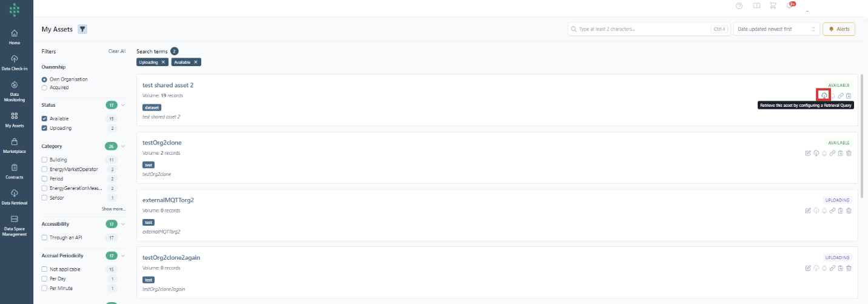Image resolution: width=868 pixels, height=304 pixels.
Task: Click link icon on externalMQTTorg2 asset
Action: click(x=832, y=211)
